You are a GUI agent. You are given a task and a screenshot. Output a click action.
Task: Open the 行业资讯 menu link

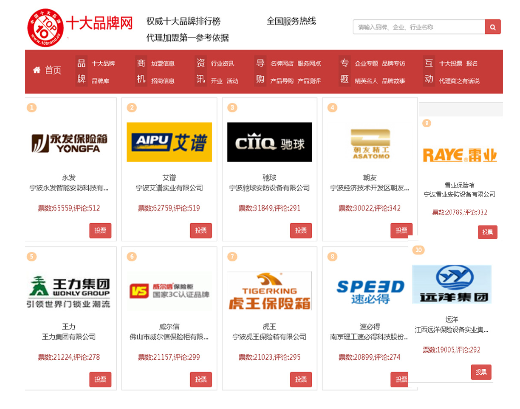[222, 63]
